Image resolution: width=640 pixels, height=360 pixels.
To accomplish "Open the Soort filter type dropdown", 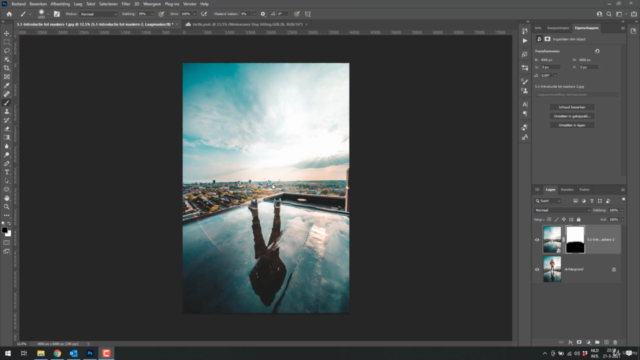I will tap(548, 201).
